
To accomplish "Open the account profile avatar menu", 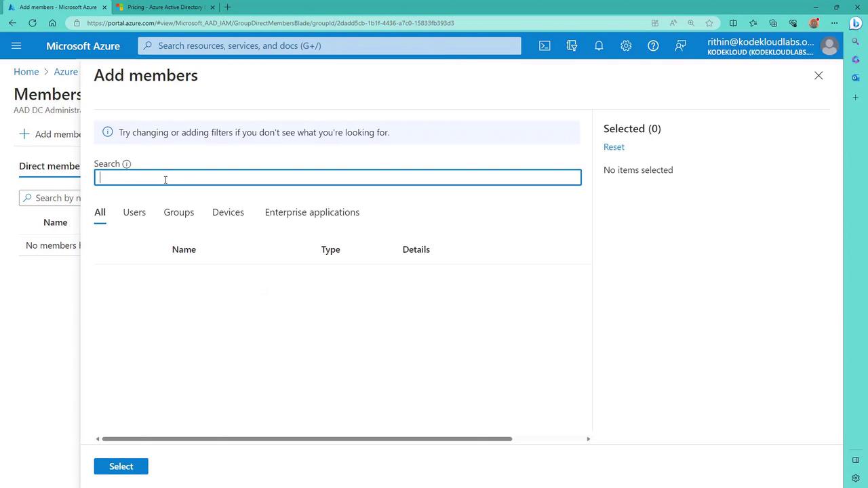I will (x=829, y=46).
